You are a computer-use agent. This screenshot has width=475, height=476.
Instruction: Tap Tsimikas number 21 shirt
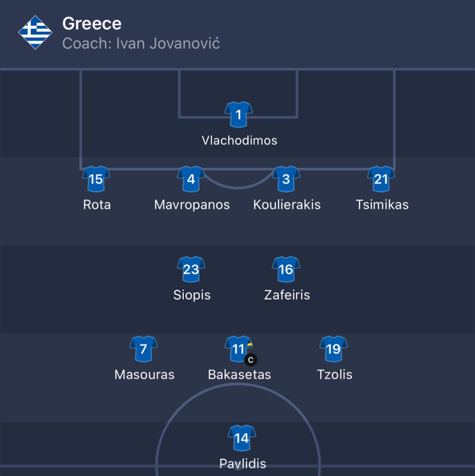coord(381,179)
